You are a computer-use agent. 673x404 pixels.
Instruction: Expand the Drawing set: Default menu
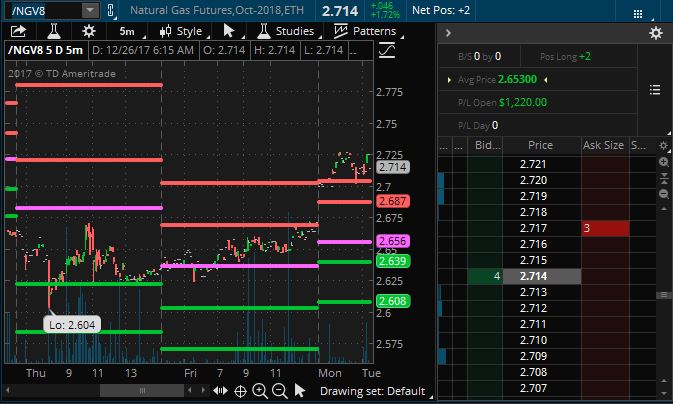click(x=373, y=391)
